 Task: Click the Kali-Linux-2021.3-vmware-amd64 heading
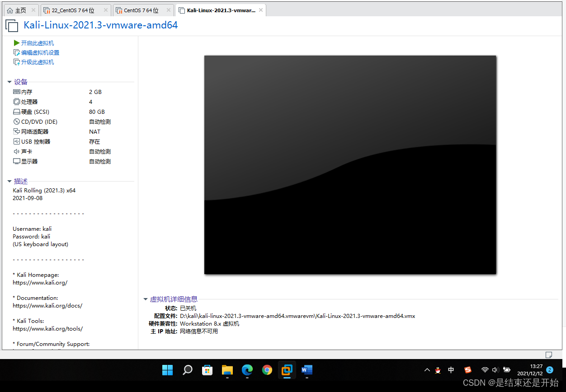point(101,25)
